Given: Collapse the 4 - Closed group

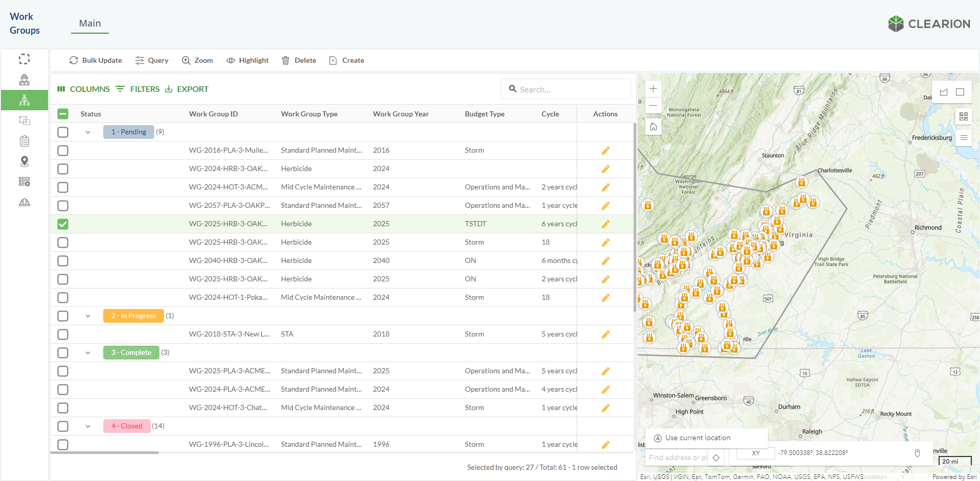Looking at the screenshot, I should (x=88, y=426).
